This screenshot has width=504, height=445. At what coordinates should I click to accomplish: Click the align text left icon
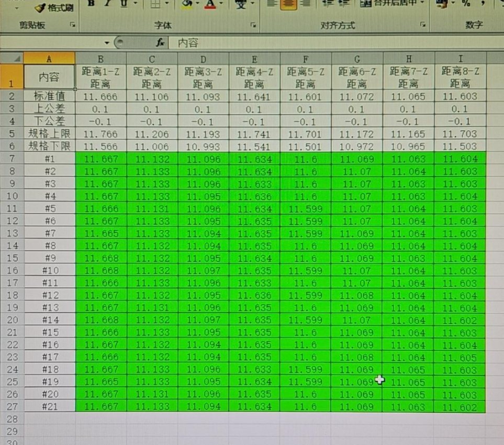271,4
